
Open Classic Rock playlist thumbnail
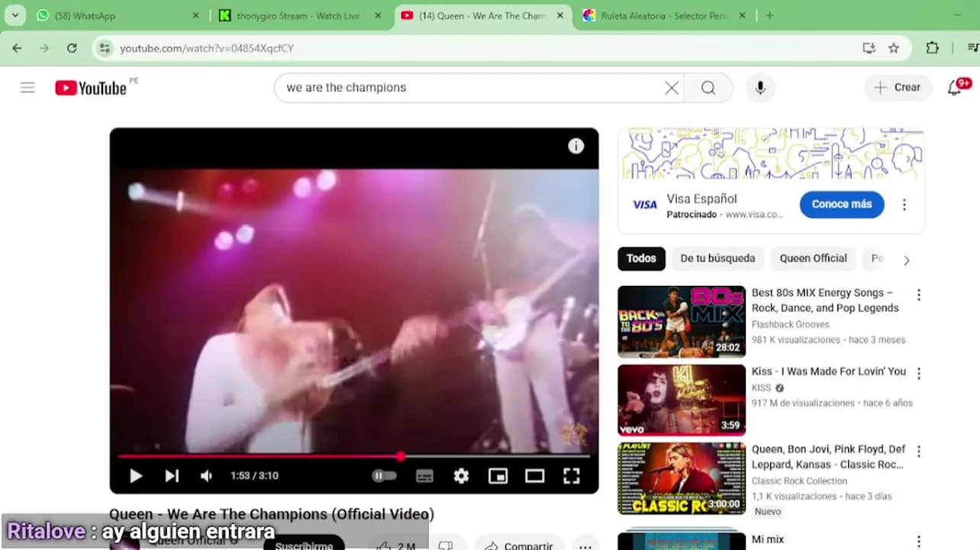(682, 479)
